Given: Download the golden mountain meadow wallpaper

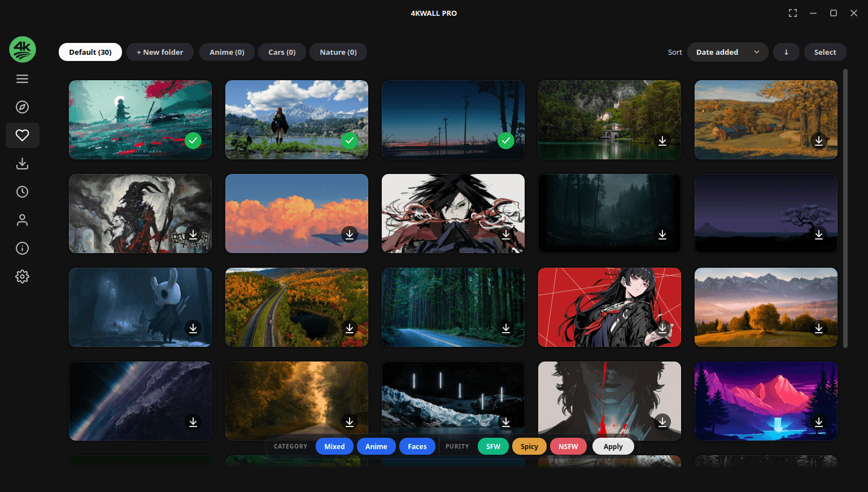Looking at the screenshot, I should (819, 328).
